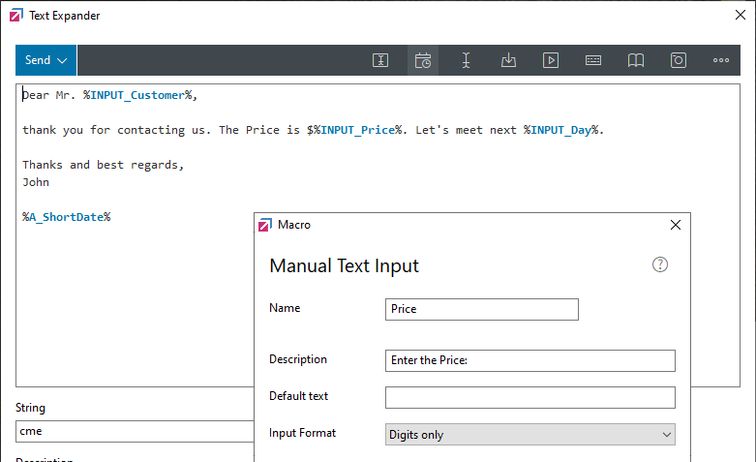Click the %A_ShortDate% macro in editor

tap(66, 217)
